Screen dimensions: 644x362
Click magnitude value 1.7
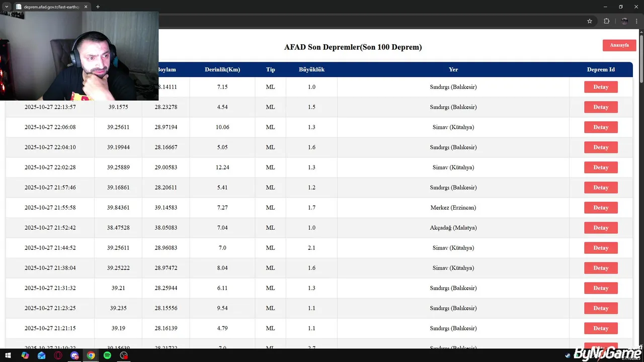[x=311, y=208]
